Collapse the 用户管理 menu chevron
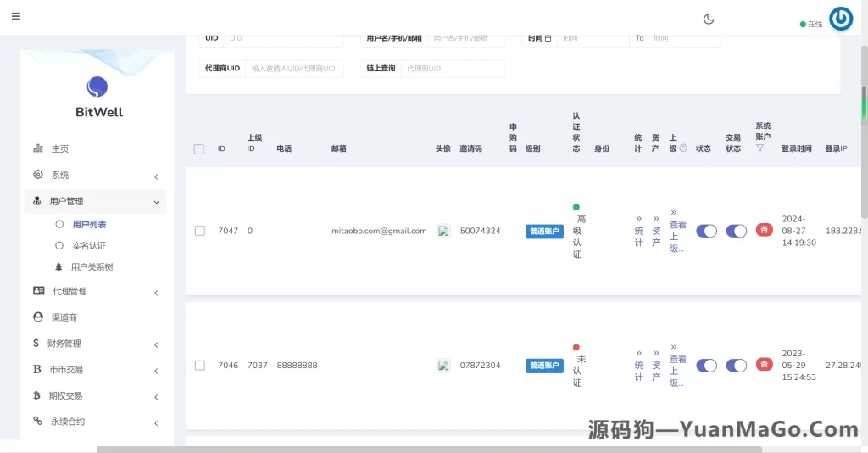Screen dimensions: 868x453 [x=157, y=202]
